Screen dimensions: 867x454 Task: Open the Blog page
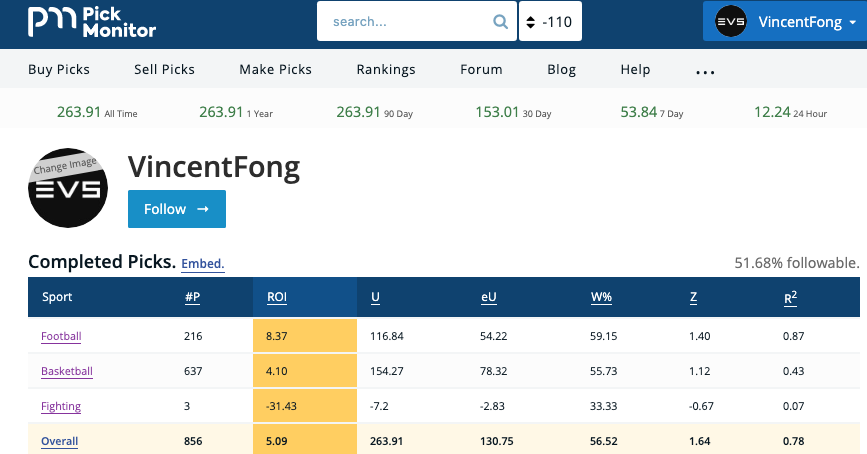pyautogui.click(x=561, y=69)
